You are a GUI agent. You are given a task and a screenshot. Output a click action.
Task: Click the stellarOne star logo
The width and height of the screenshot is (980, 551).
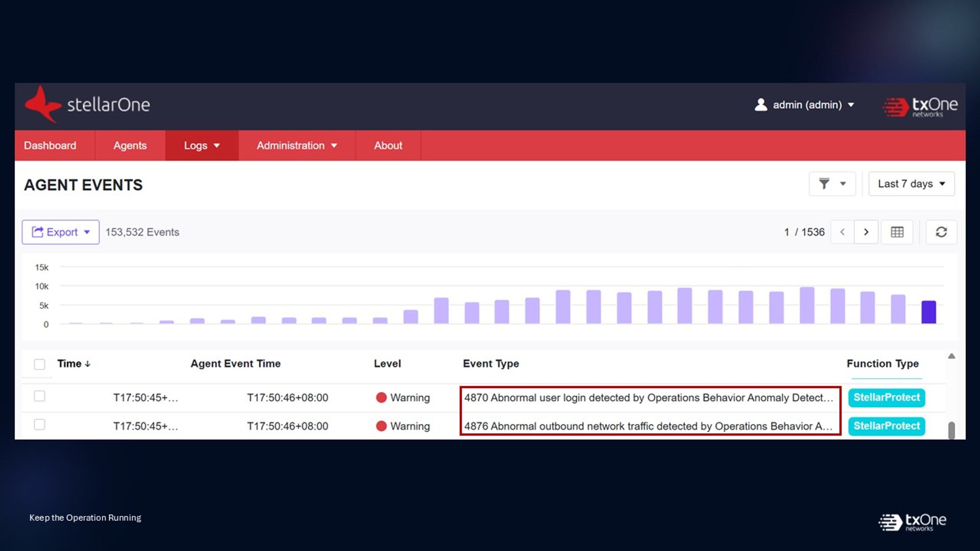point(43,104)
